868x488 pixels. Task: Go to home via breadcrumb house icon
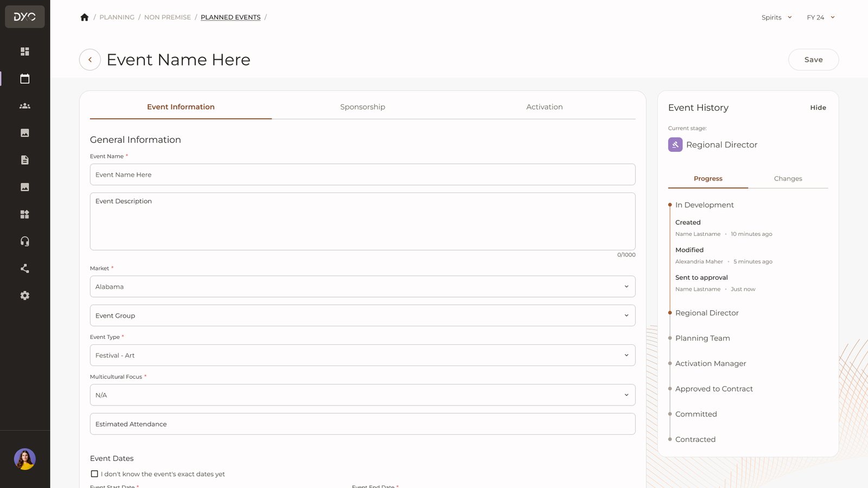85,17
